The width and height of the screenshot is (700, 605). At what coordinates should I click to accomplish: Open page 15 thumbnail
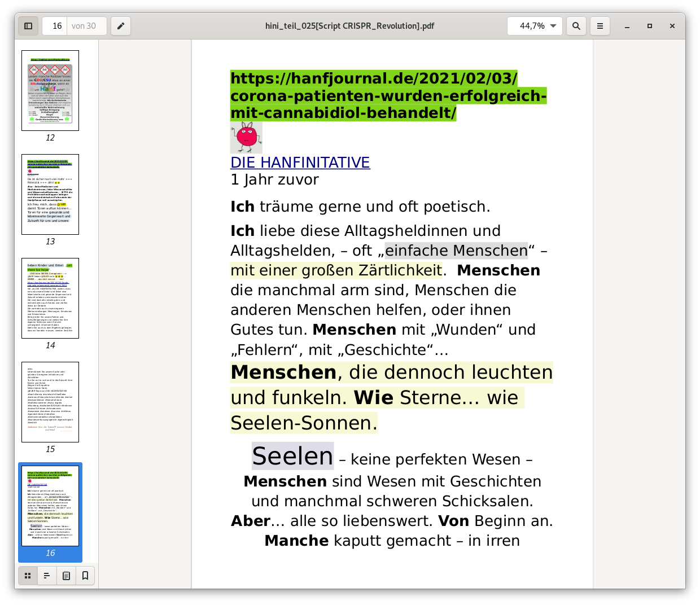tap(50, 402)
